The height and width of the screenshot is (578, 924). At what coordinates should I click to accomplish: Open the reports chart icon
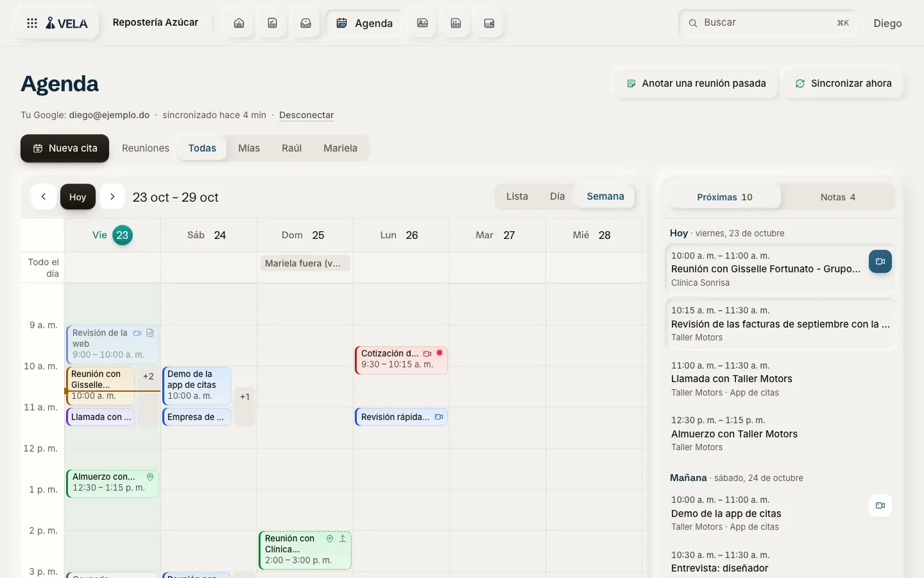pos(456,23)
